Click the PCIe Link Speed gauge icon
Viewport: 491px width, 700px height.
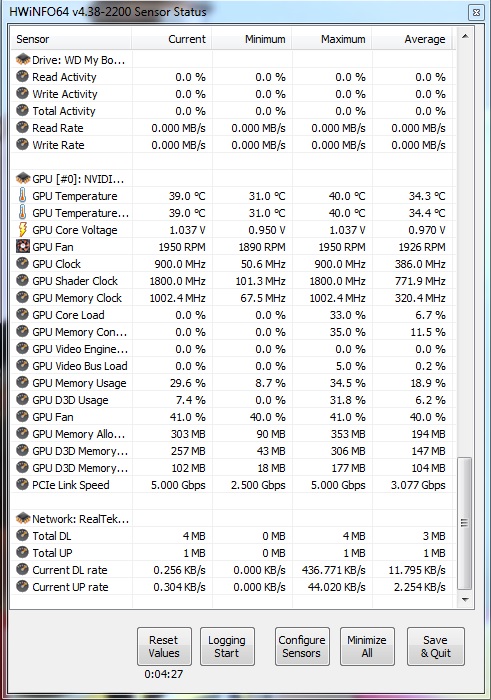click(x=22, y=484)
